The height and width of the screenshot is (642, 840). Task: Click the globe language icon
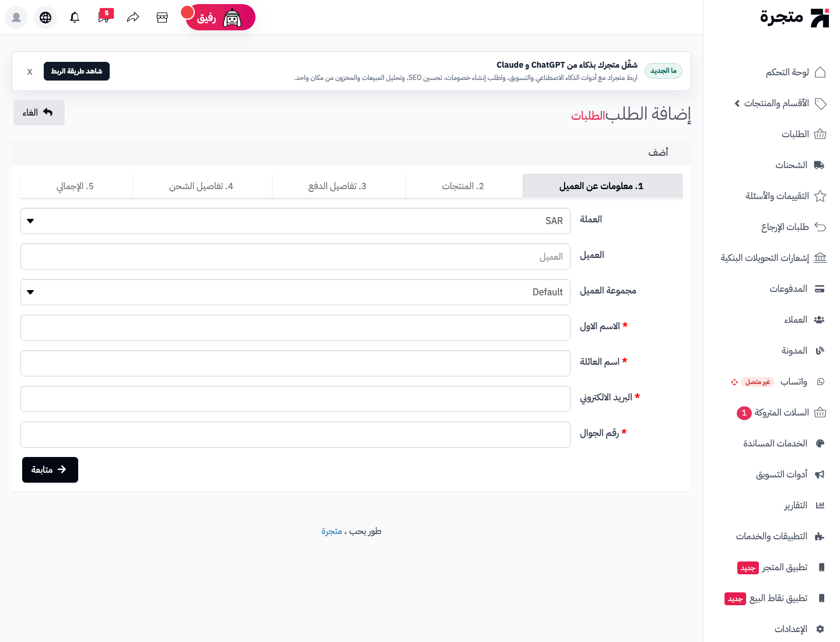pos(45,18)
